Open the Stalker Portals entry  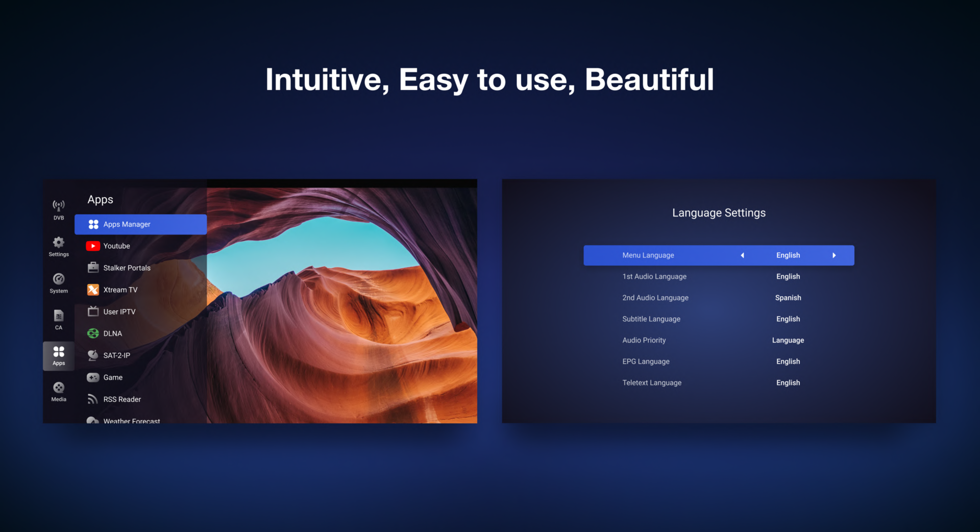click(x=140, y=268)
